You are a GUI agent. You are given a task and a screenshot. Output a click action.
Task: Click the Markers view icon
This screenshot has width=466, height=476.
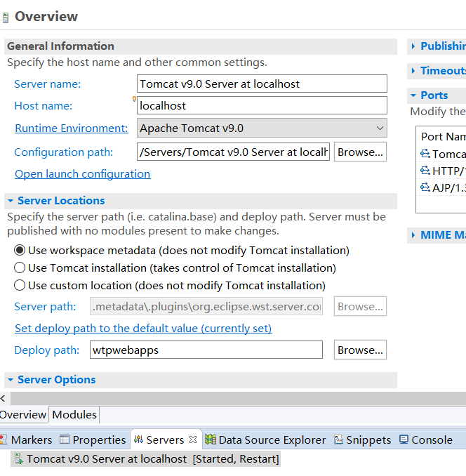click(4, 439)
